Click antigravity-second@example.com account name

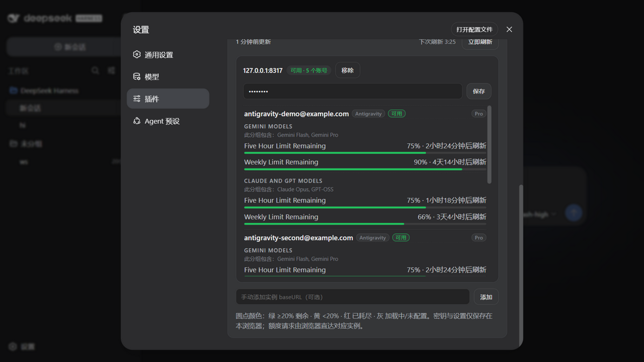point(298,237)
